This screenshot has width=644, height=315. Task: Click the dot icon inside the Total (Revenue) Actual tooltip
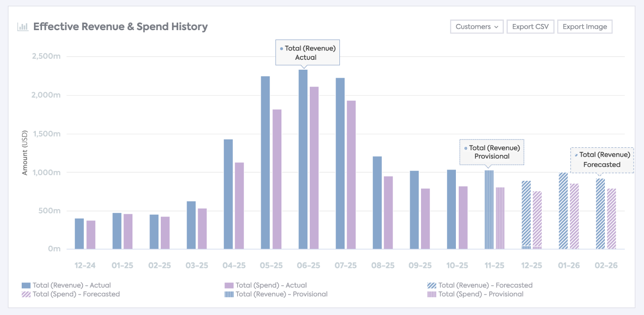tap(281, 48)
